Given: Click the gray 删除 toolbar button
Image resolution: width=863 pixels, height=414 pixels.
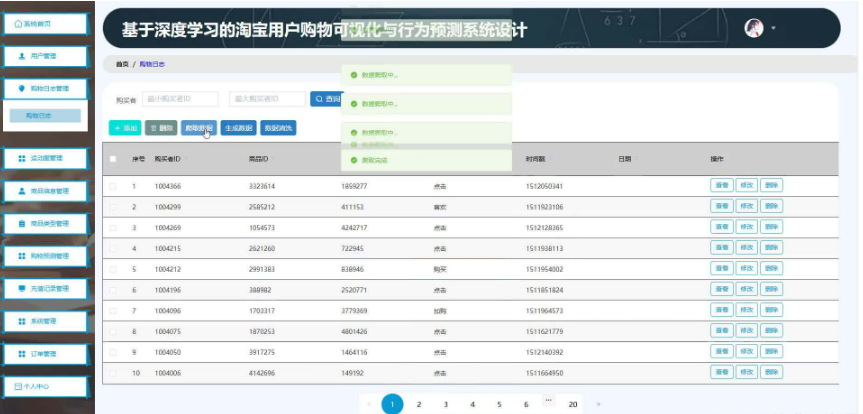Looking at the screenshot, I should 161,128.
